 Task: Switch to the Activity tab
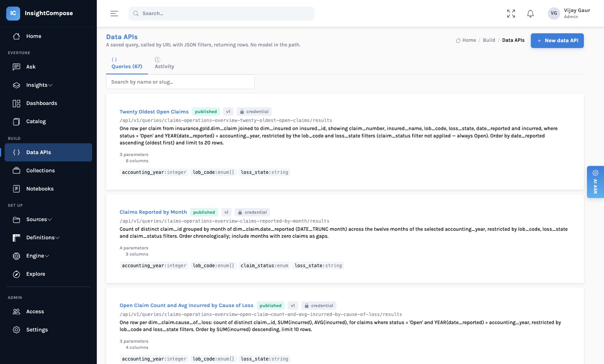click(x=165, y=64)
